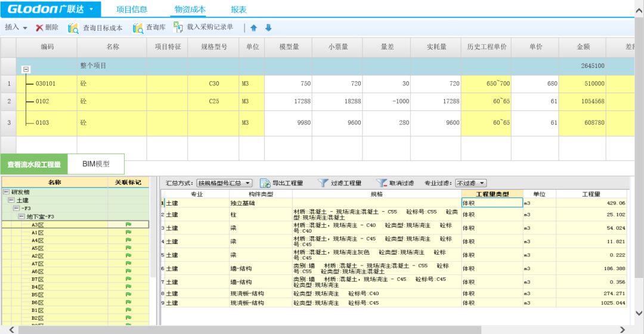Load purchase records via 载入采购记录单
The height and width of the screenshot is (334, 644).
tap(178, 27)
